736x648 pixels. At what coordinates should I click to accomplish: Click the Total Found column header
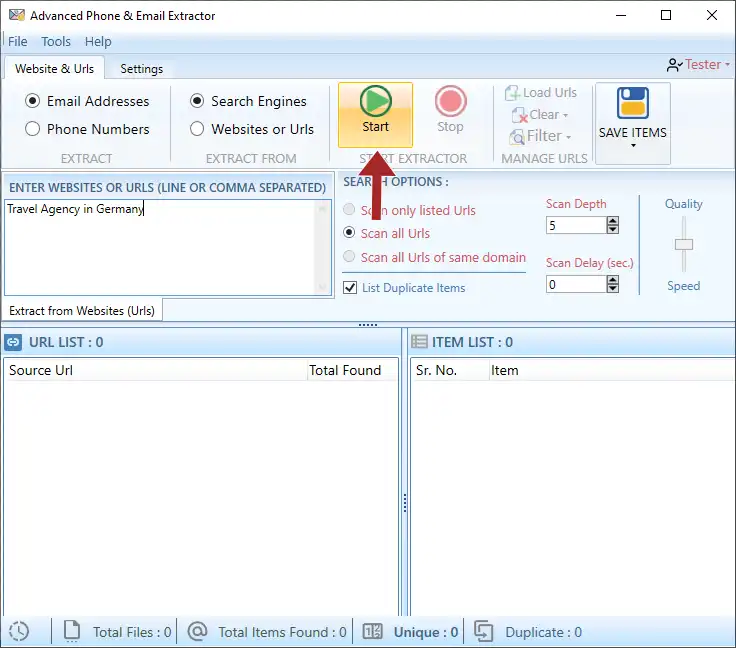pos(352,370)
